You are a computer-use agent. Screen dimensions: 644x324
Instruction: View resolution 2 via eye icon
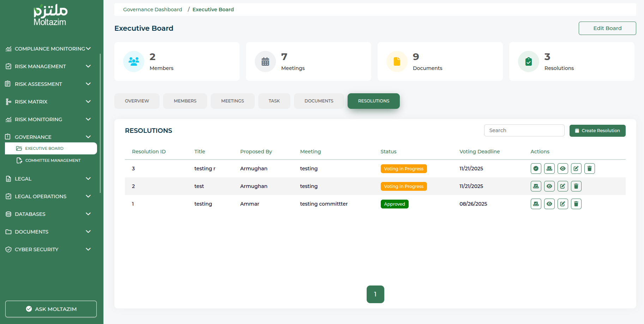coord(549,186)
